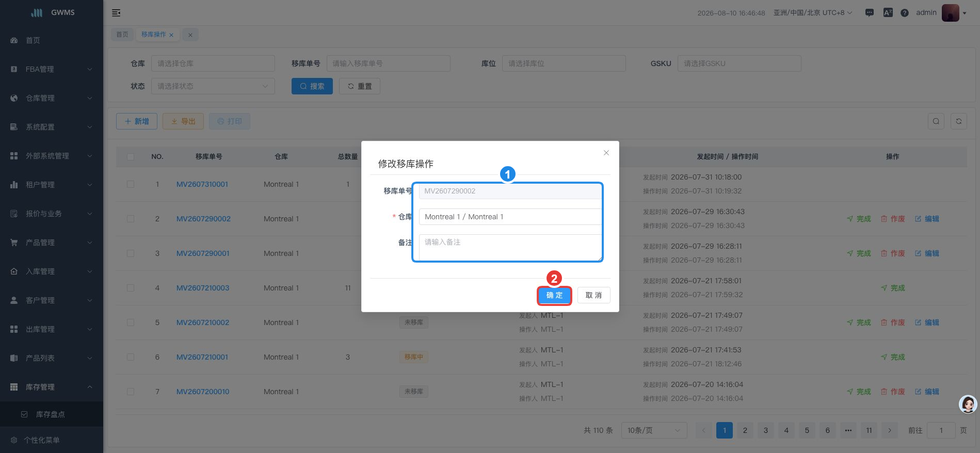Screen dimensions: 980x453
Task: Open the support assistant avatar
Action: [x=968, y=404]
